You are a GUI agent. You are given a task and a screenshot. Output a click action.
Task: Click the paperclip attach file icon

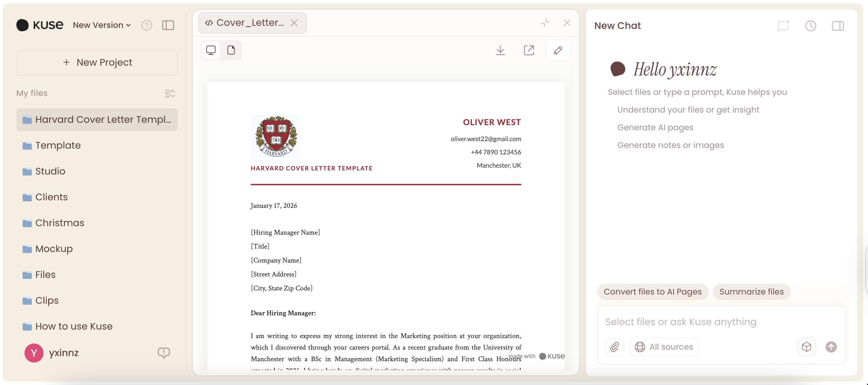coord(614,347)
